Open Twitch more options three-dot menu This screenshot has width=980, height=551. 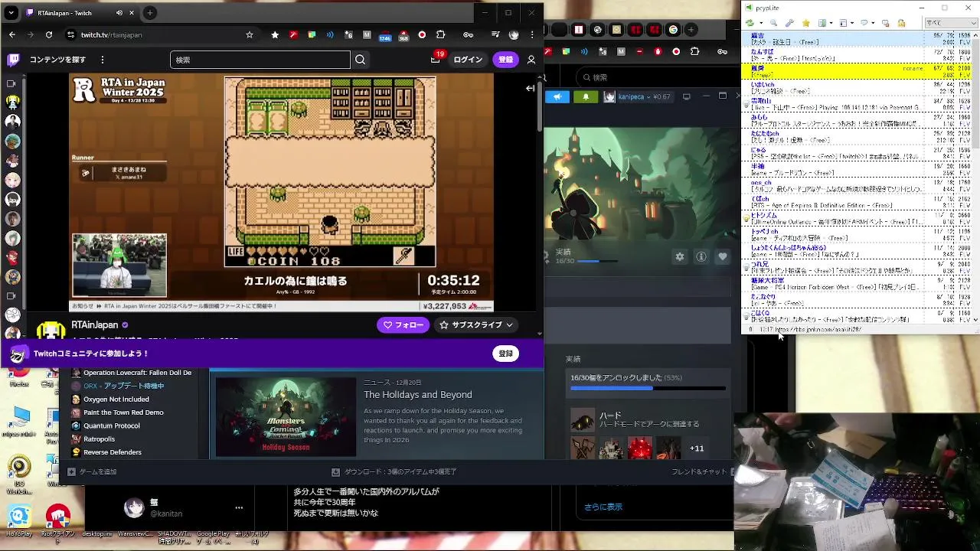click(x=103, y=60)
